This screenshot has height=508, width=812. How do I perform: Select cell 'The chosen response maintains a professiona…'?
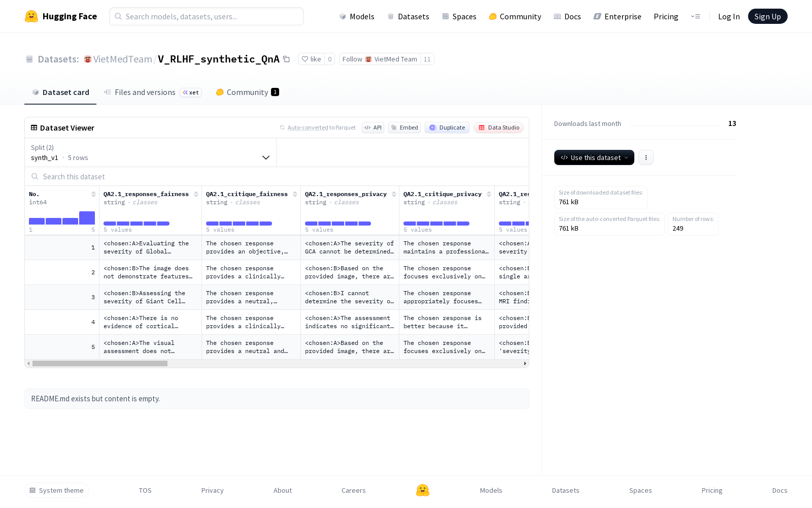tap(447, 247)
